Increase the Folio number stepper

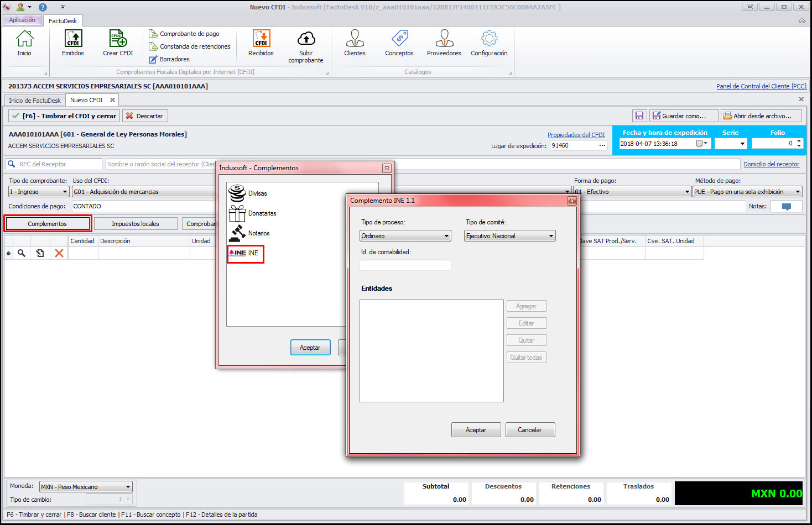tap(799, 141)
